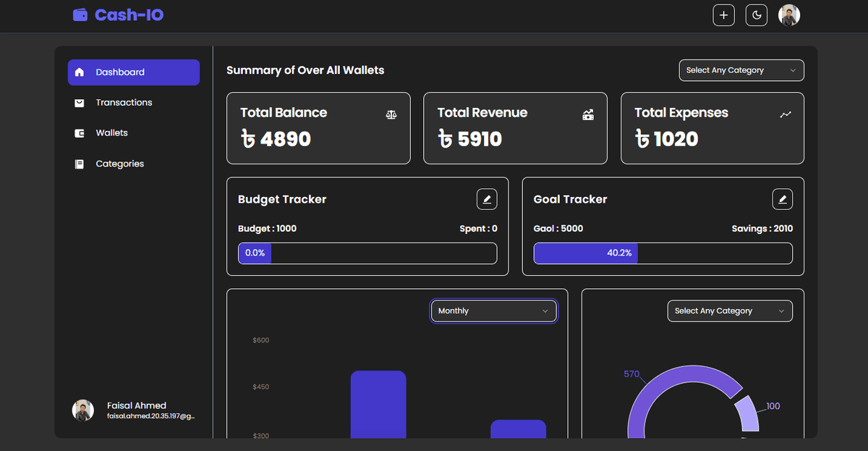Edit the Goal Tracker with the pencil icon
The width and height of the screenshot is (868, 451).
point(782,199)
